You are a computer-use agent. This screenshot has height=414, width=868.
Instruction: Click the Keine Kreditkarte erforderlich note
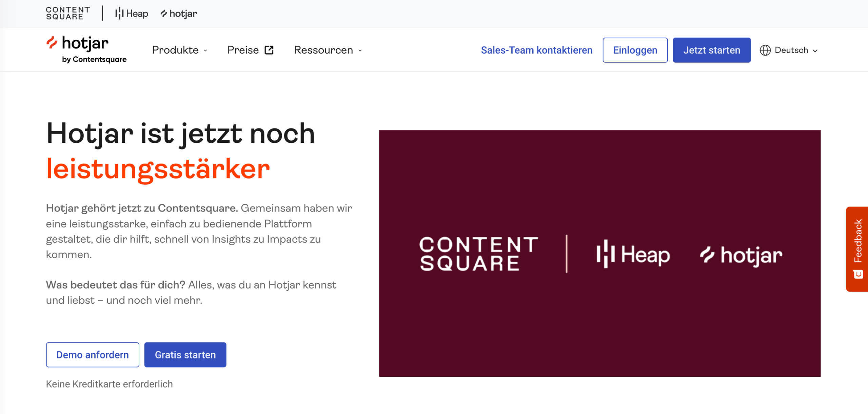click(x=109, y=384)
